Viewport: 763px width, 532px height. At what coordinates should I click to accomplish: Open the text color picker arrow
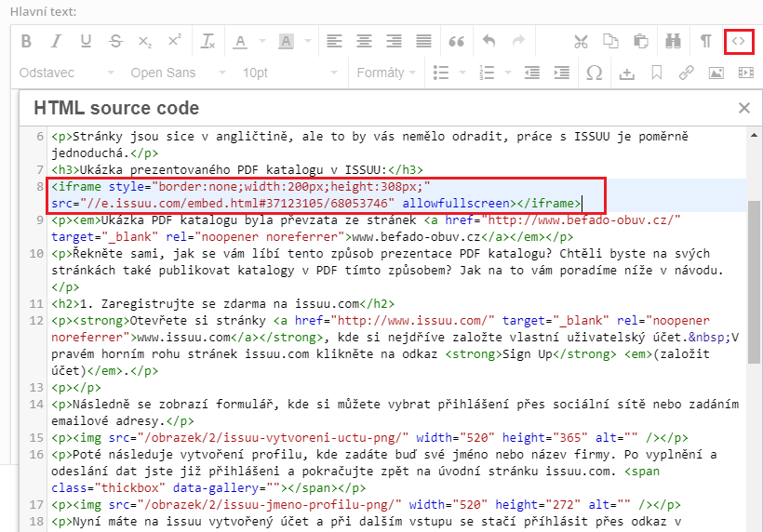tap(258, 42)
